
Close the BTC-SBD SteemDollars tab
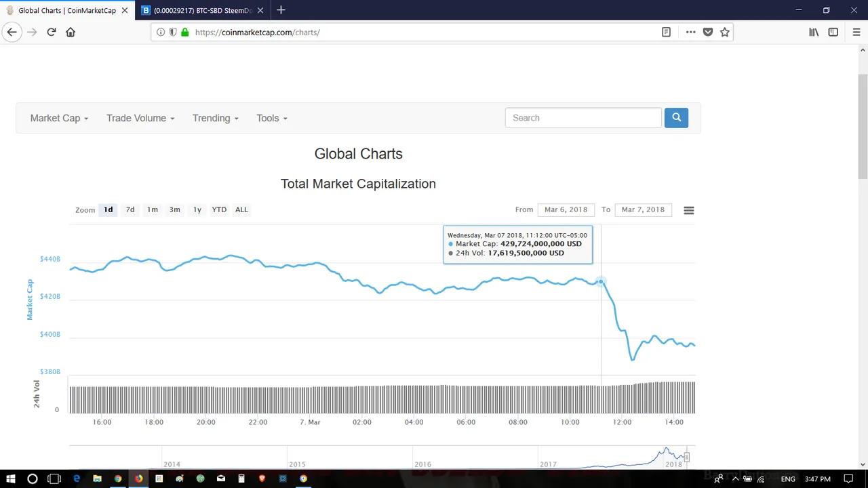(x=261, y=10)
